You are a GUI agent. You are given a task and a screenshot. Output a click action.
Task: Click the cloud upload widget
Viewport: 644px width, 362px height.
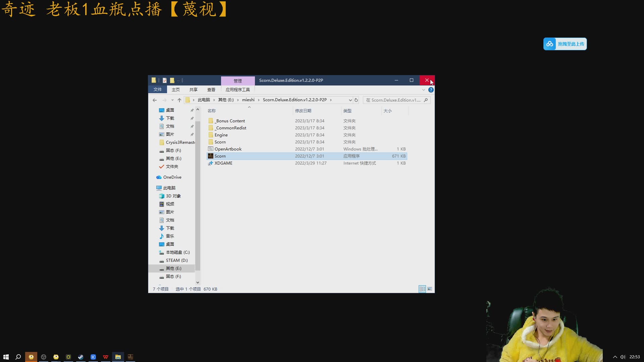(x=565, y=44)
